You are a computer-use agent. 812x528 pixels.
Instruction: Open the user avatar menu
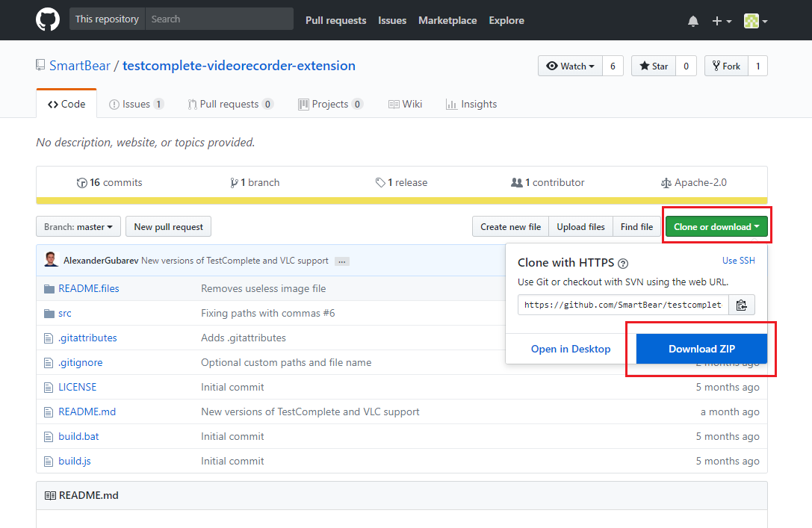(x=755, y=21)
